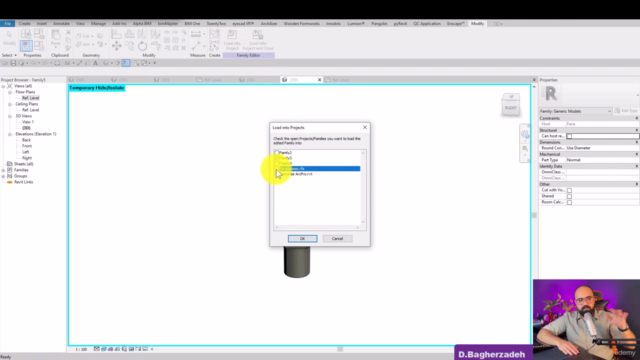Click Load into Project and Close icon
Viewport: 640px width, 360px height.
pos(258,40)
